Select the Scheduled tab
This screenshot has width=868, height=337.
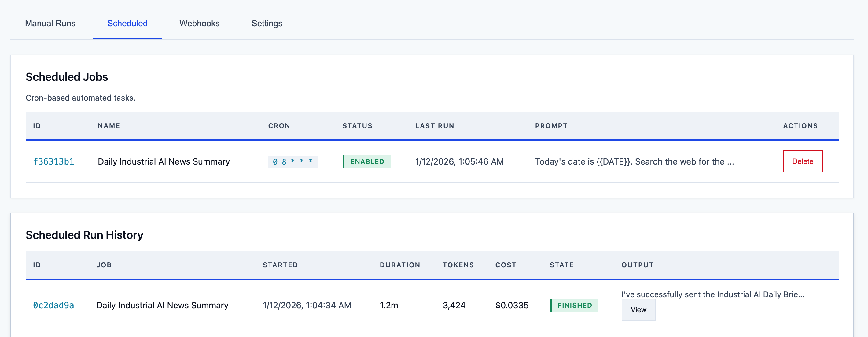(x=127, y=23)
